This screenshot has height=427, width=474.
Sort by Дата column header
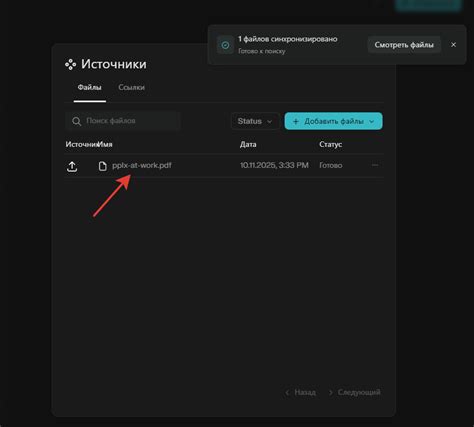[248, 144]
